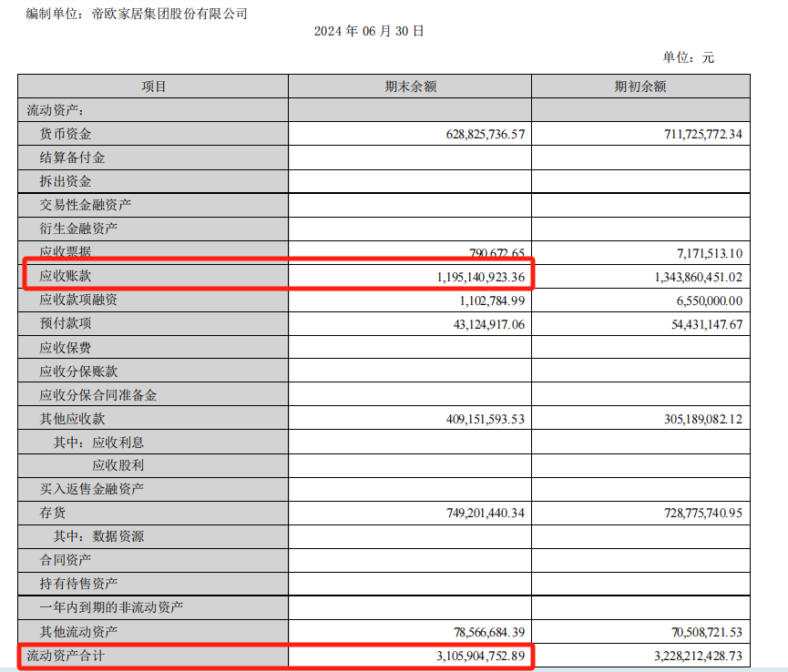
Task: Click the 期末余额 column header
Action: (x=411, y=87)
